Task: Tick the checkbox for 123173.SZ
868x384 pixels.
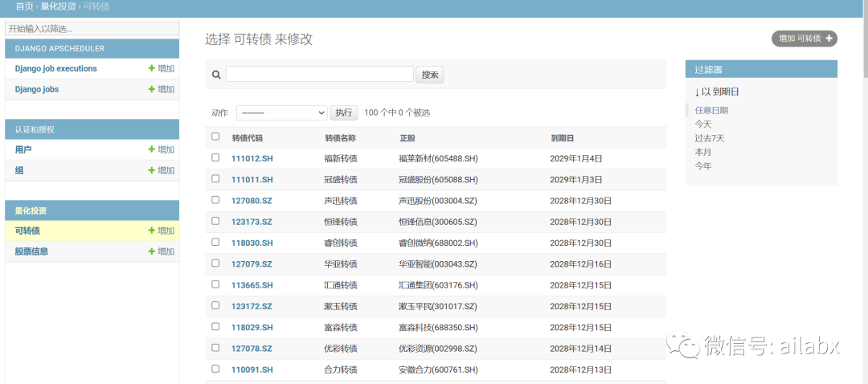Action: click(x=215, y=221)
